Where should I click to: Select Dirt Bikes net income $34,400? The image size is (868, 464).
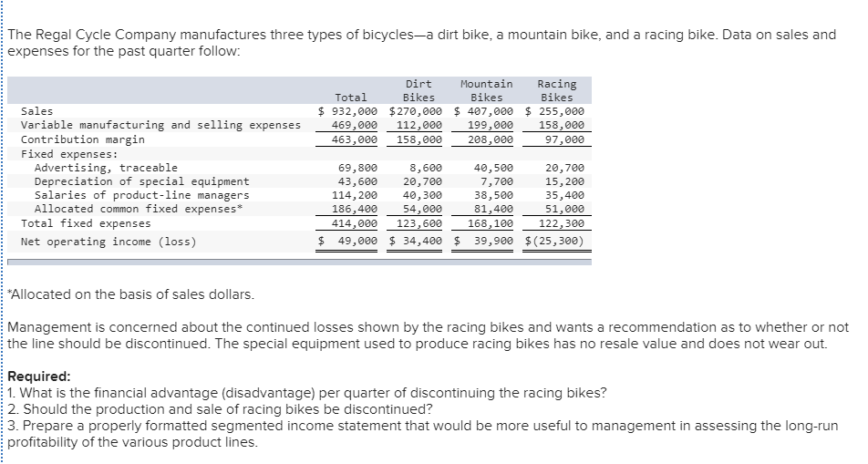[416, 242]
